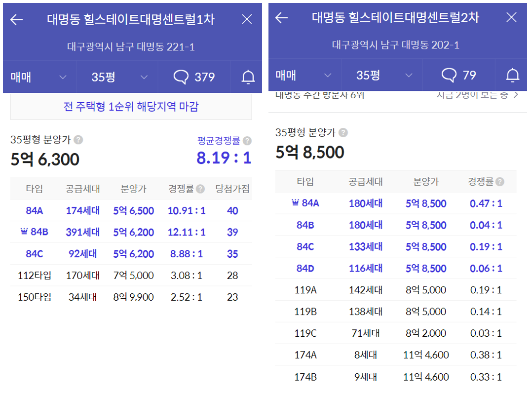532x396 pixels.
Task: Open the 매매 dropdown in 센트럴1차 panel
Action: (39, 77)
